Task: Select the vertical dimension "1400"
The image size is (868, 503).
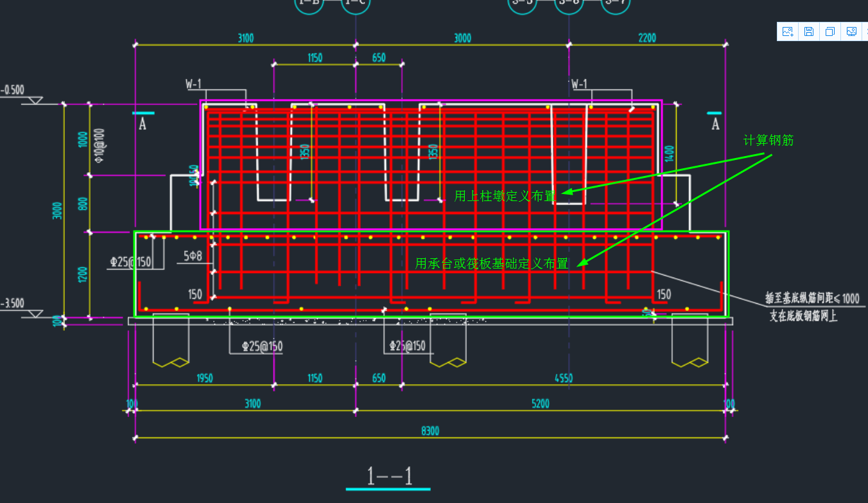Action: [x=670, y=154]
